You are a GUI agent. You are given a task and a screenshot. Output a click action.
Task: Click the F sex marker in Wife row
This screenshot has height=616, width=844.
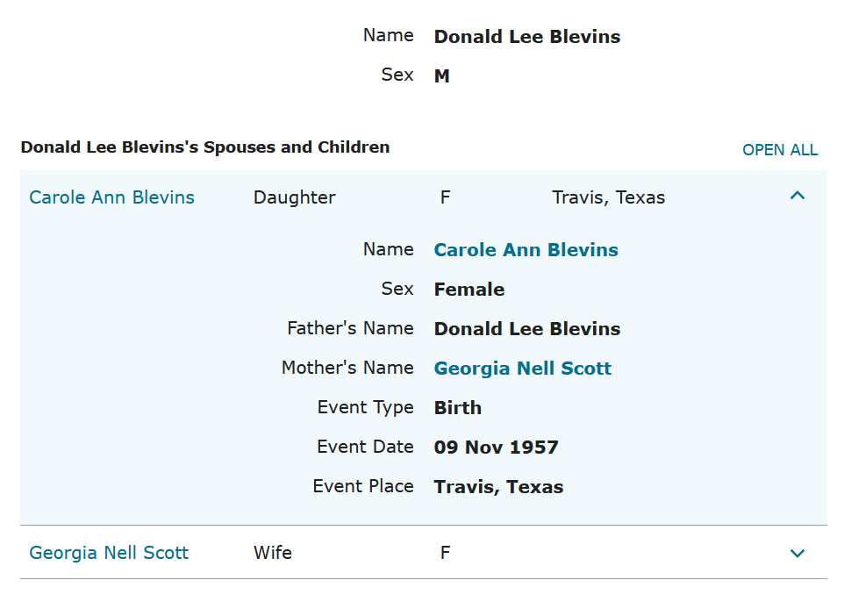click(445, 553)
